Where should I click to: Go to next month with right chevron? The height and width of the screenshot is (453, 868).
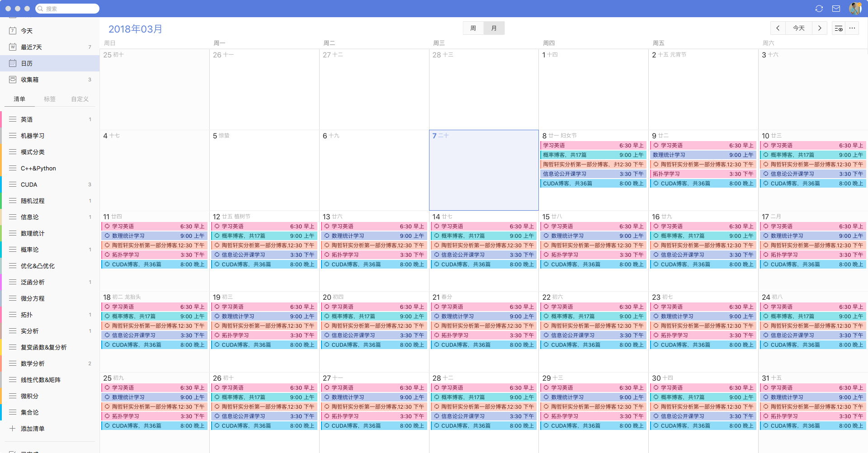pyautogui.click(x=820, y=28)
